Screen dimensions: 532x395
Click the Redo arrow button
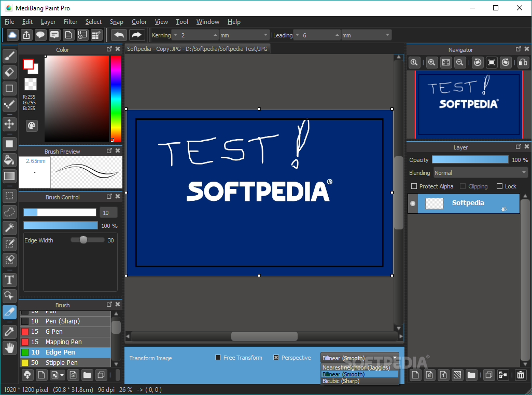[137, 35]
